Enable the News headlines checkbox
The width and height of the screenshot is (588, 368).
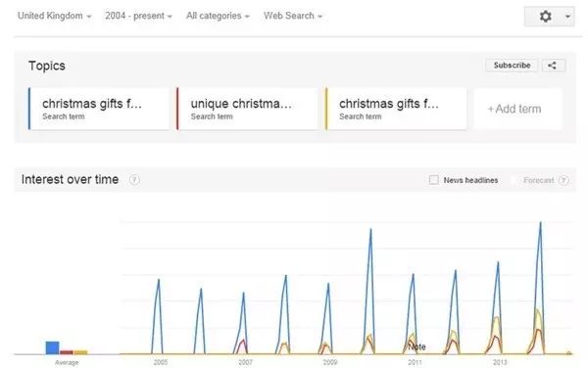pos(433,180)
